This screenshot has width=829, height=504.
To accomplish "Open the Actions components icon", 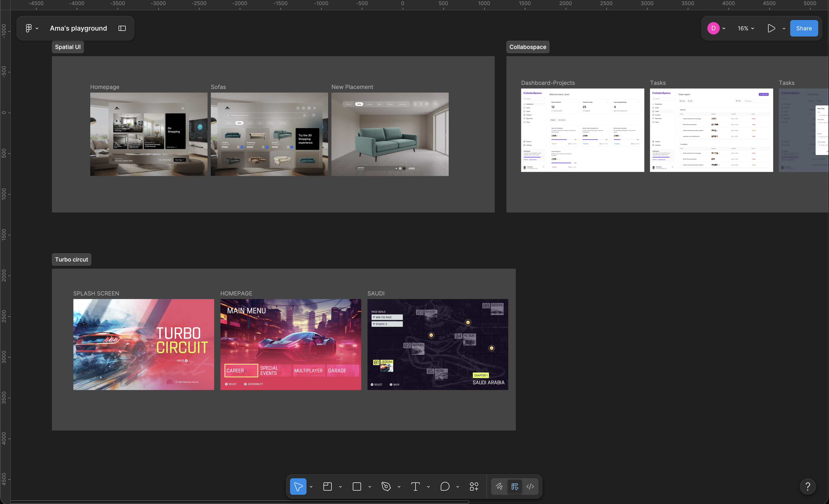I will click(x=474, y=486).
